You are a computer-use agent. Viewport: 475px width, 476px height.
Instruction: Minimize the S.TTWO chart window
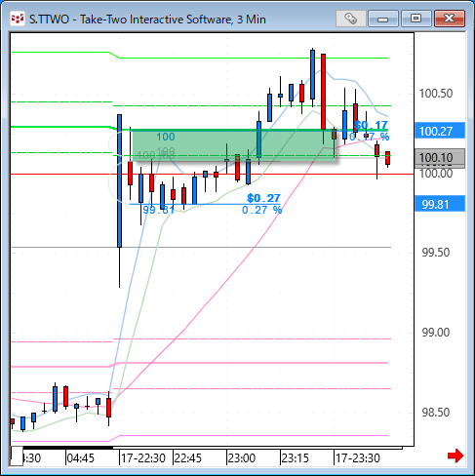point(383,19)
